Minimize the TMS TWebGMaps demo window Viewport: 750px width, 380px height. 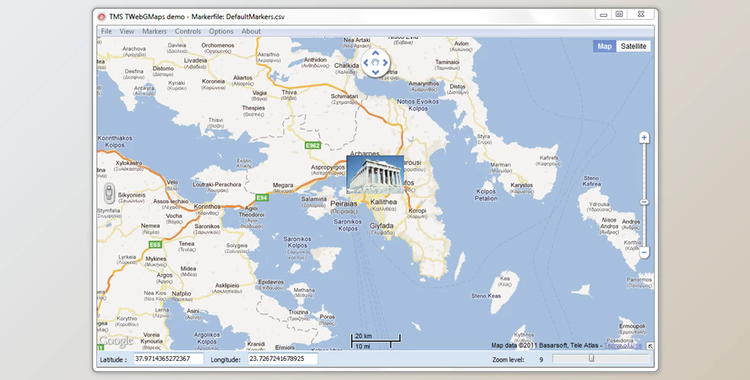pos(603,14)
